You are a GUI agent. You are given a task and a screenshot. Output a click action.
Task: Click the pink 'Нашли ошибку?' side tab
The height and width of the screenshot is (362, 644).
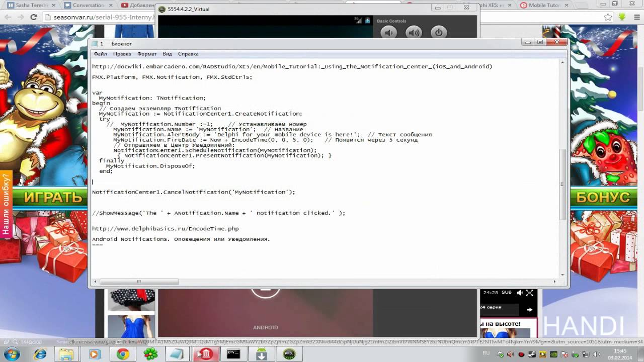[x=6, y=205]
